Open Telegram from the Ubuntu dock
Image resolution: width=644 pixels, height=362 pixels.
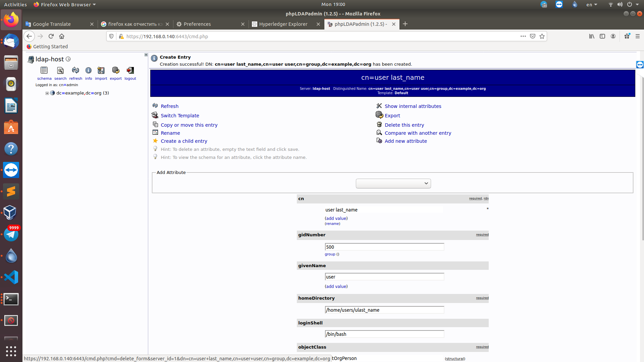11,234
